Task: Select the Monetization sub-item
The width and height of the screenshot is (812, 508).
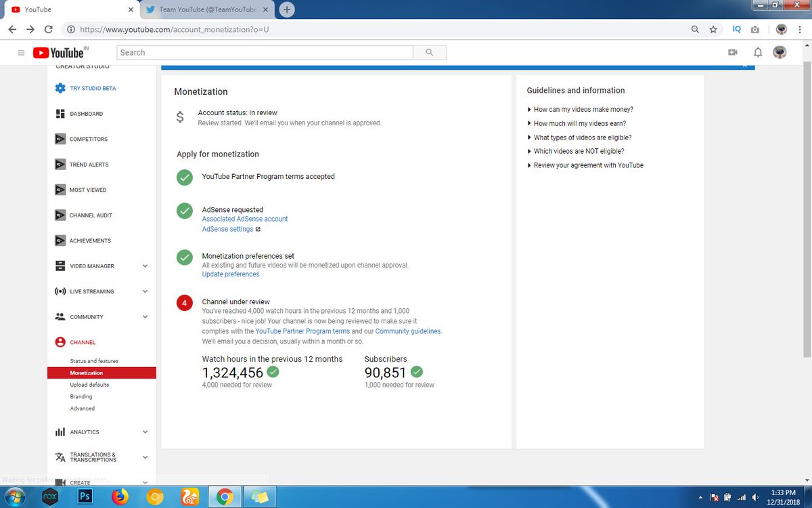Action: click(101, 373)
